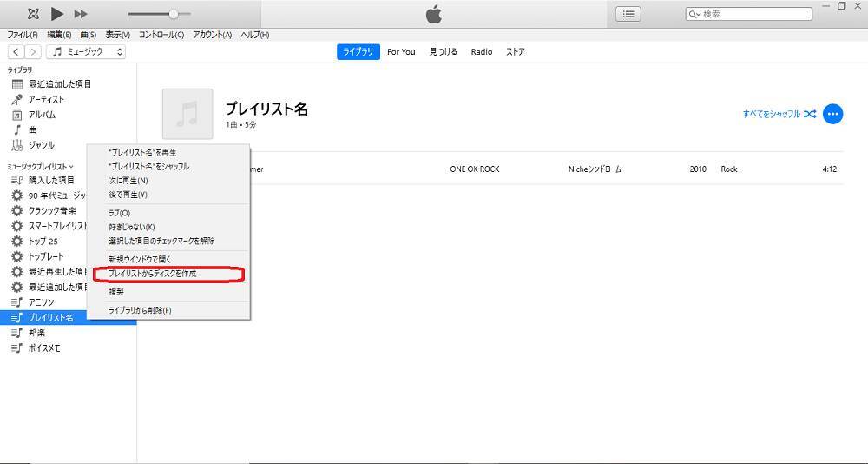868x464 pixels.
Task: Open the search magnifier dropdown
Action: pos(694,14)
